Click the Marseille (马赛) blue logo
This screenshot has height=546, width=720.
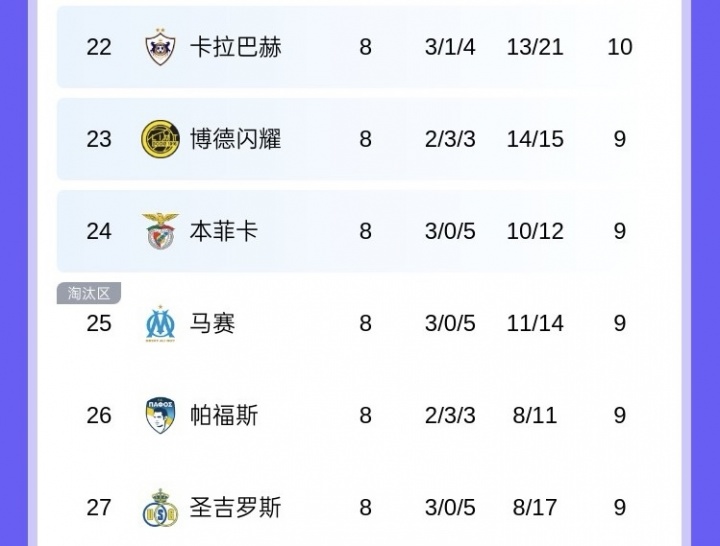(x=160, y=323)
